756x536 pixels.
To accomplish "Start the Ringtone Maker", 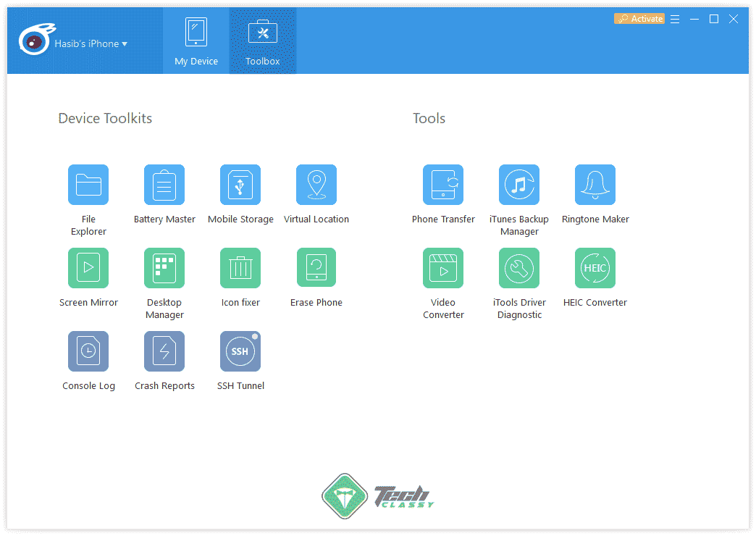I will click(595, 185).
